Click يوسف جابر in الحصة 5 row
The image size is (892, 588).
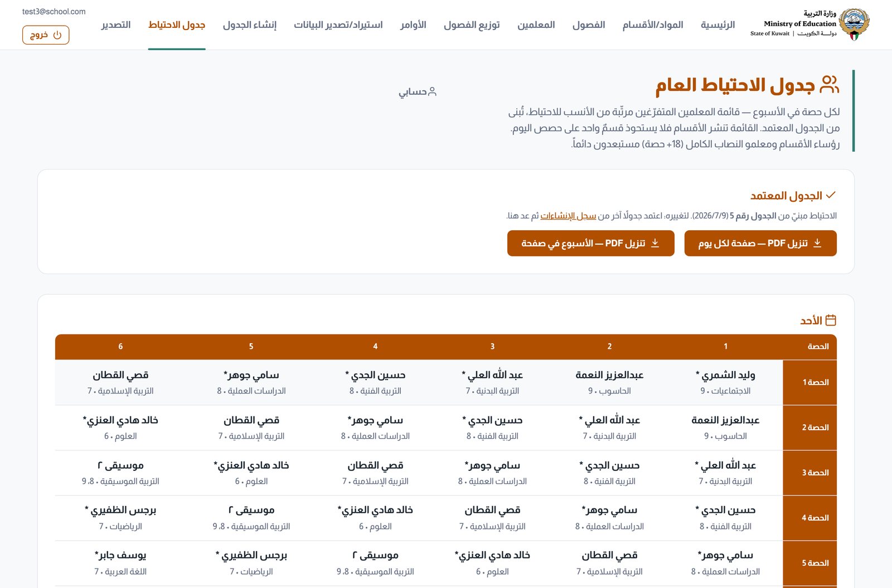pyautogui.click(x=120, y=556)
